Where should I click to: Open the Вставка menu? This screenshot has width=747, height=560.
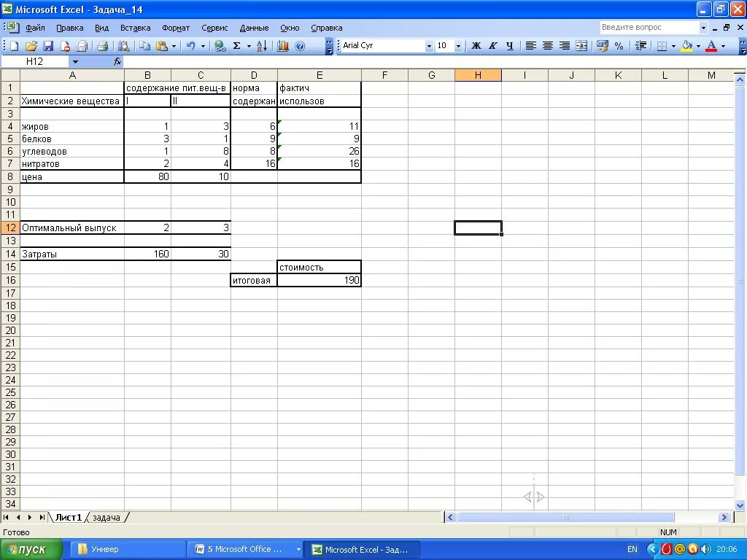pos(135,28)
